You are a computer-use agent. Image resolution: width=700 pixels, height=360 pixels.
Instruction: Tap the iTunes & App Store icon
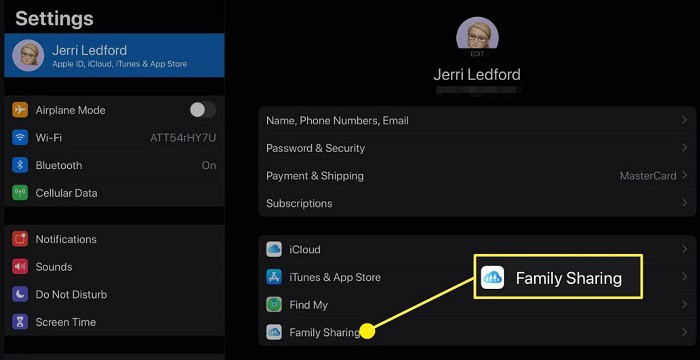click(x=274, y=277)
